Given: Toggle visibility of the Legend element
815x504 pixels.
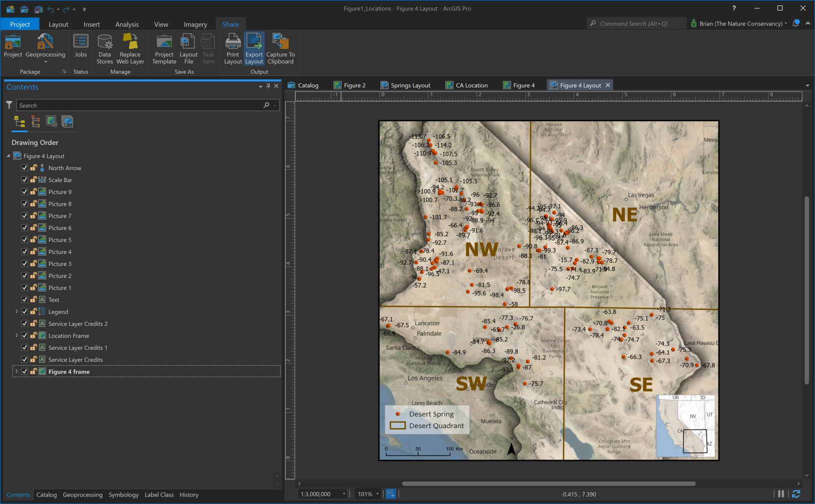Looking at the screenshot, I should (24, 311).
